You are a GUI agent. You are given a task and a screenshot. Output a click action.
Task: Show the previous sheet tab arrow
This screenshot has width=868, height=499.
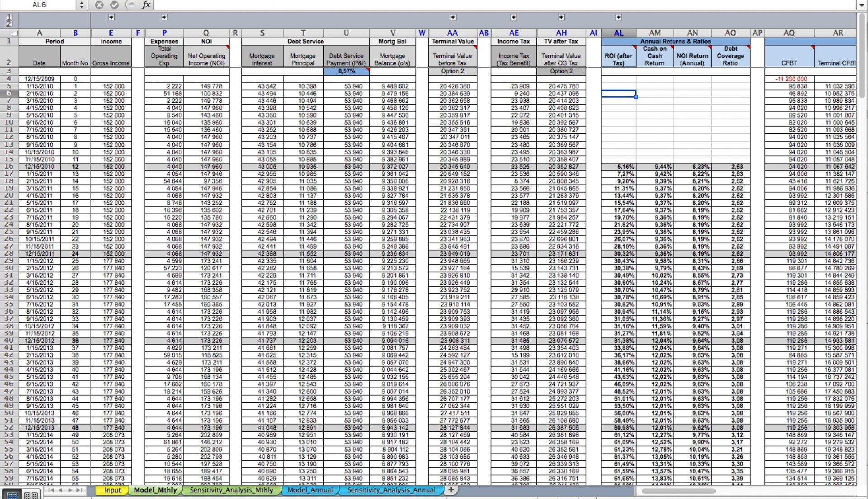point(61,490)
